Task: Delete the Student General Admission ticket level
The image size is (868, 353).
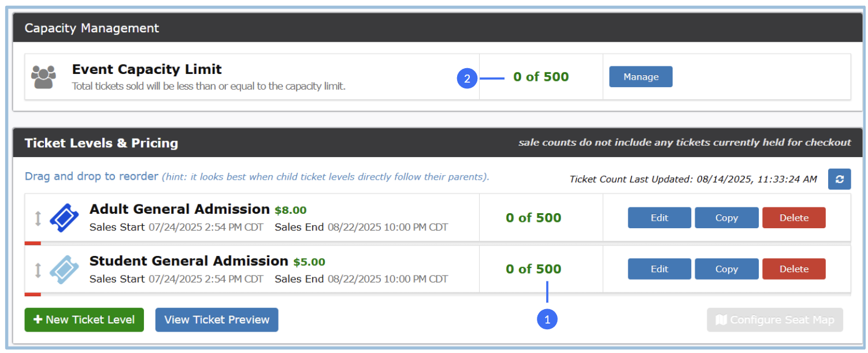Action: [793, 269]
